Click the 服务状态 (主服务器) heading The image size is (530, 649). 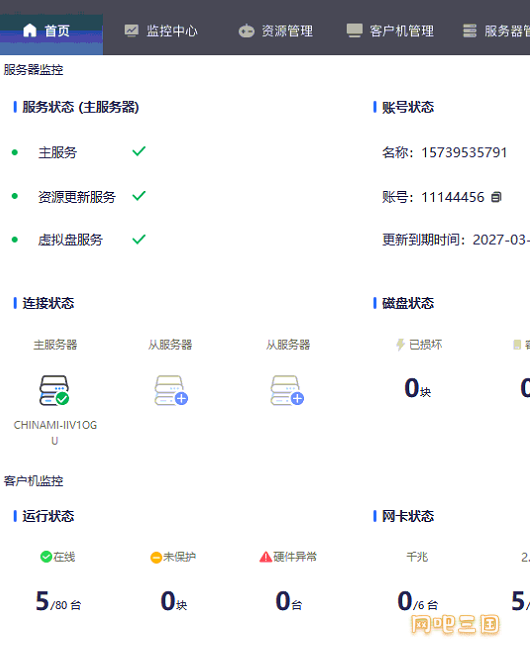point(80,107)
